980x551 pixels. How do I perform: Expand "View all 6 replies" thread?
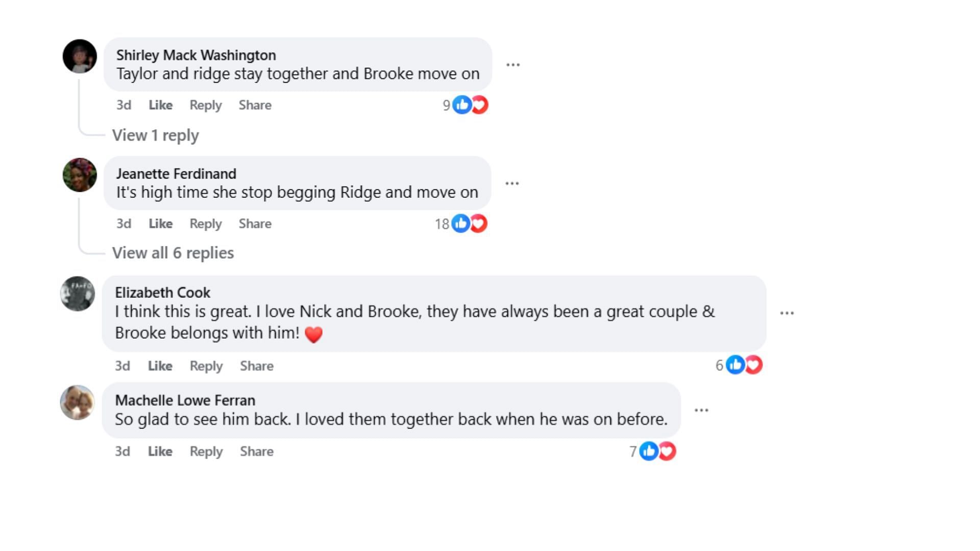(173, 253)
